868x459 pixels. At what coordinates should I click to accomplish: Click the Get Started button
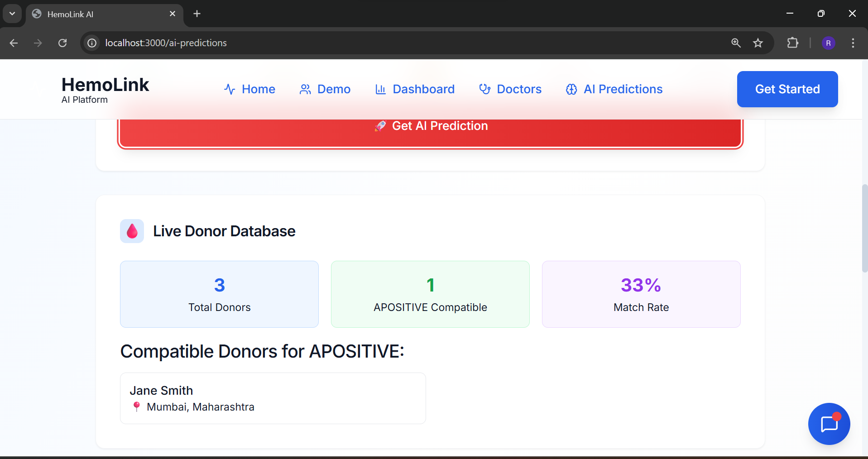(787, 89)
